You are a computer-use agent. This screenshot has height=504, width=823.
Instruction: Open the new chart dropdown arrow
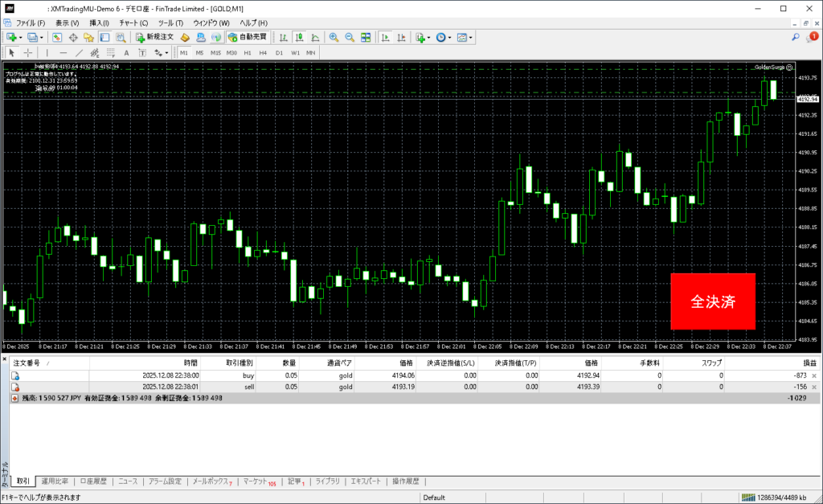pyautogui.click(x=20, y=37)
